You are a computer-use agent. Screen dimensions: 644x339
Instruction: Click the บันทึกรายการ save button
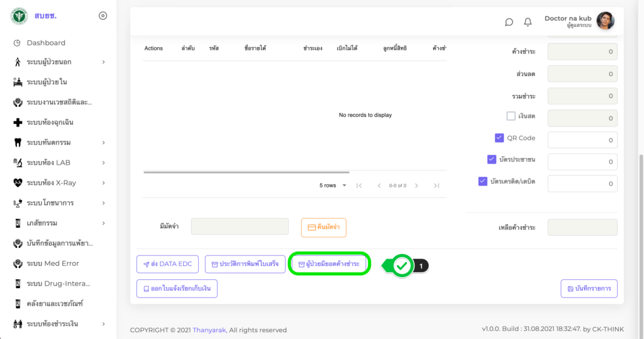(x=589, y=288)
